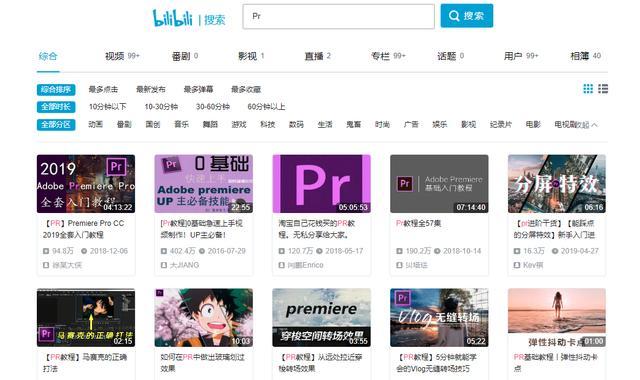This screenshot has height=380, width=640.
Task: Click uploader icon beside 大JIANG
Action: click(x=164, y=265)
